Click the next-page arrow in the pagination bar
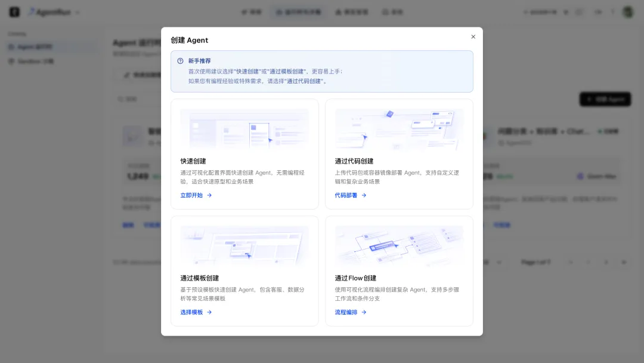The width and height of the screenshot is (644, 363). coord(606,262)
